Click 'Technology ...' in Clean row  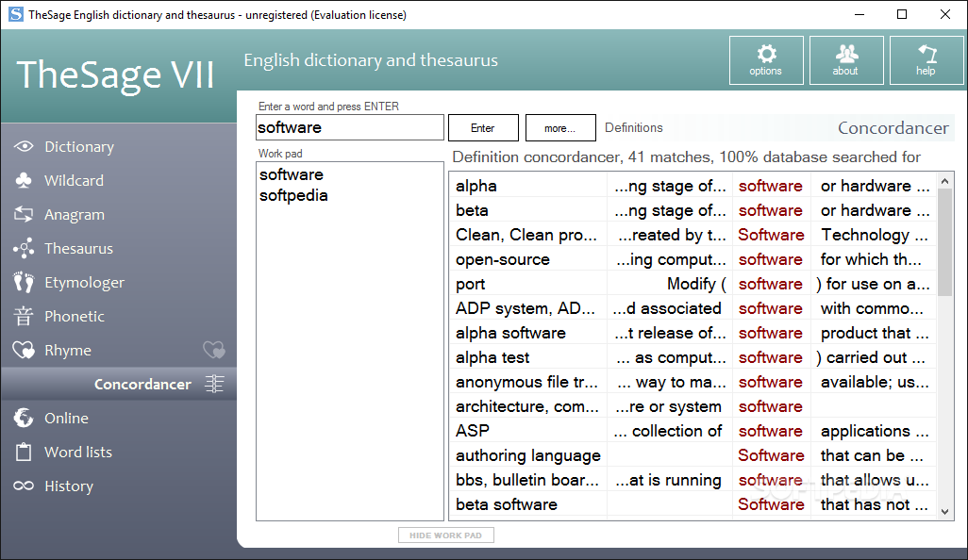click(875, 235)
